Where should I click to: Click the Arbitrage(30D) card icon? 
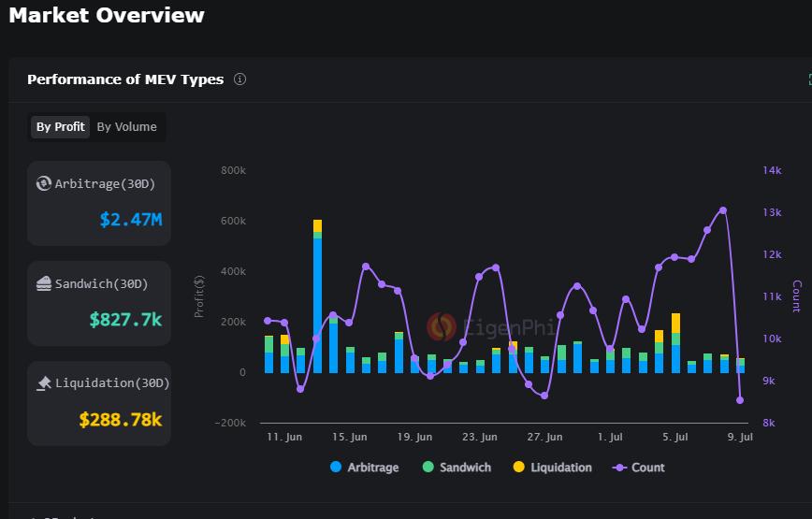point(43,183)
